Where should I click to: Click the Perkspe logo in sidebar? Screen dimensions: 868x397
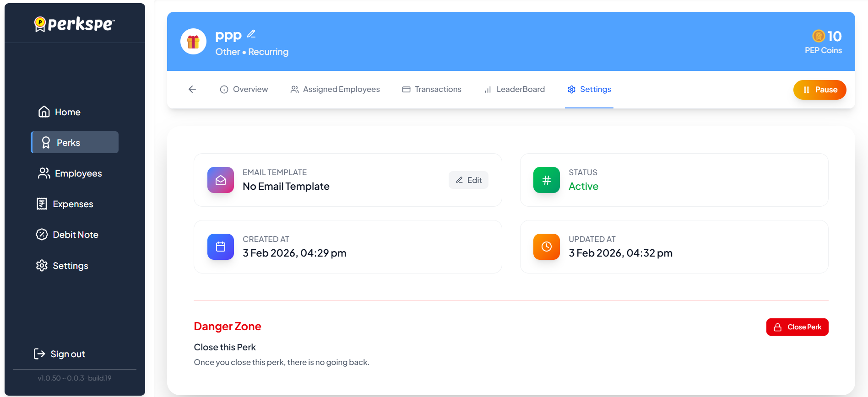tap(75, 24)
